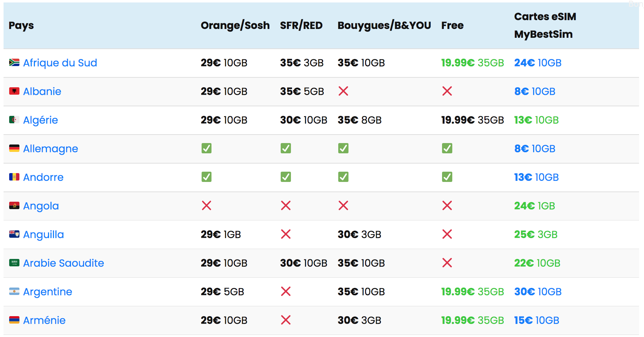Click the Germany flag icon
Screen dimensions: 644x337
pyautogui.click(x=14, y=148)
